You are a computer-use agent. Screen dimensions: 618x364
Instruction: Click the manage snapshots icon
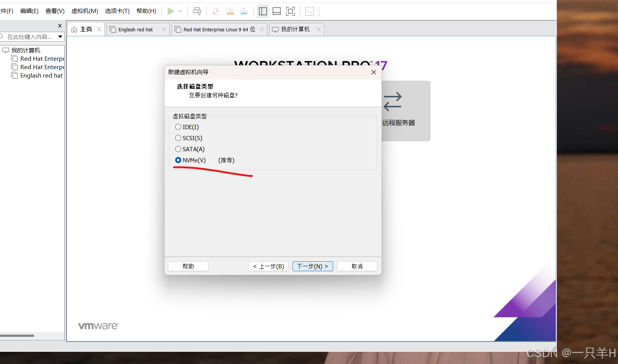tap(244, 11)
